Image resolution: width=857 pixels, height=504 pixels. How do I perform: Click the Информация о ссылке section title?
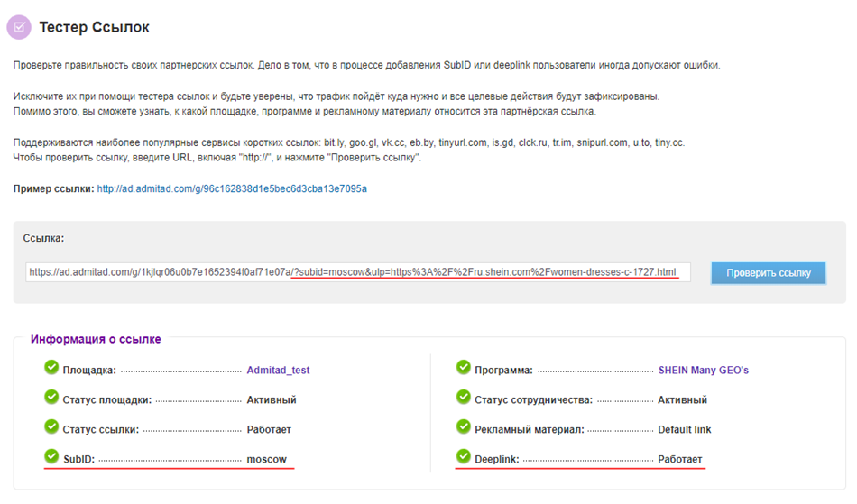tap(96, 340)
